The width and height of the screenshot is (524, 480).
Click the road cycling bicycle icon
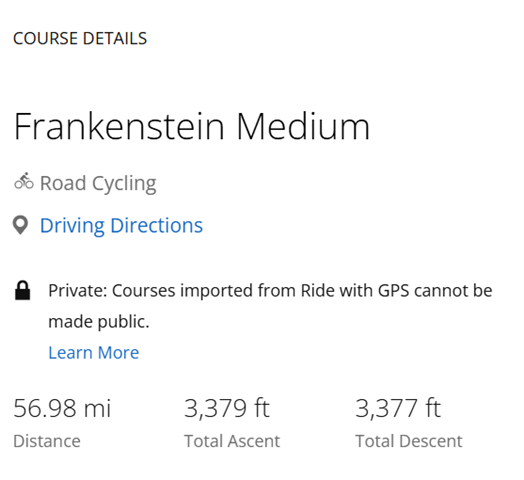[24, 182]
